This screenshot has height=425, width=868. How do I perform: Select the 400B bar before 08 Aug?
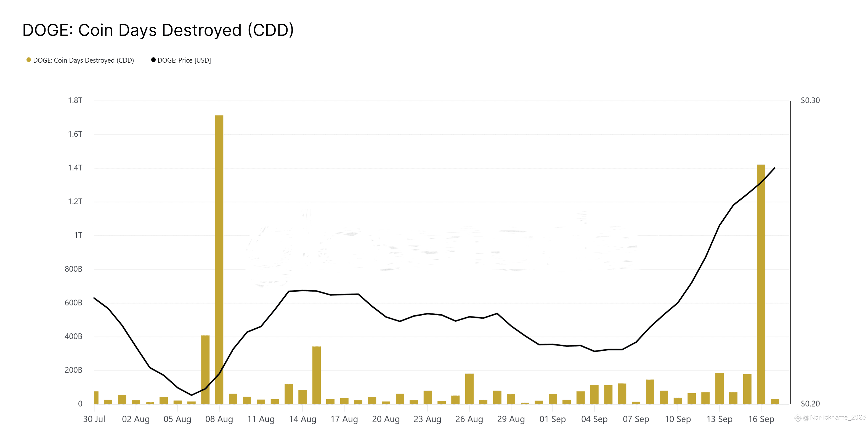205,370
